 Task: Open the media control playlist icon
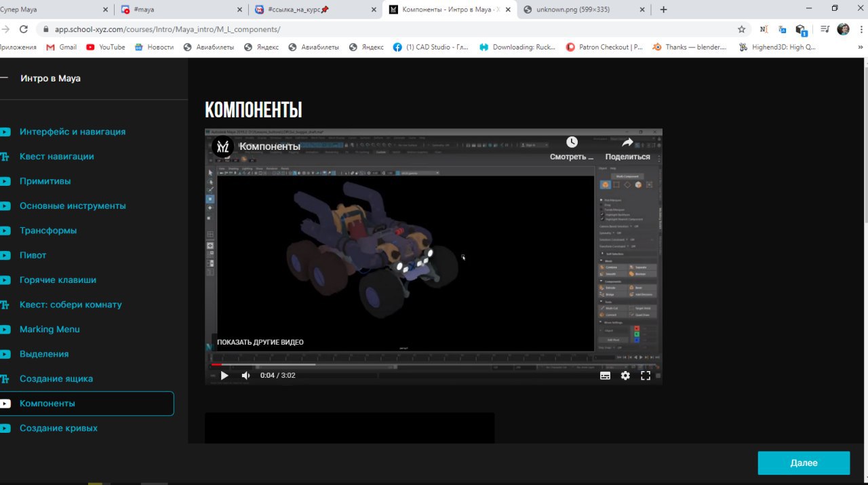coord(825,29)
